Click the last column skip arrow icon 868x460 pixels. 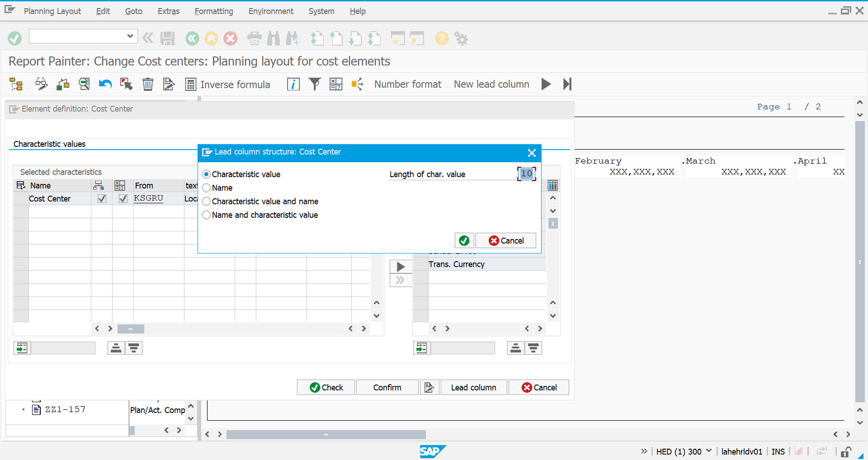(567, 84)
